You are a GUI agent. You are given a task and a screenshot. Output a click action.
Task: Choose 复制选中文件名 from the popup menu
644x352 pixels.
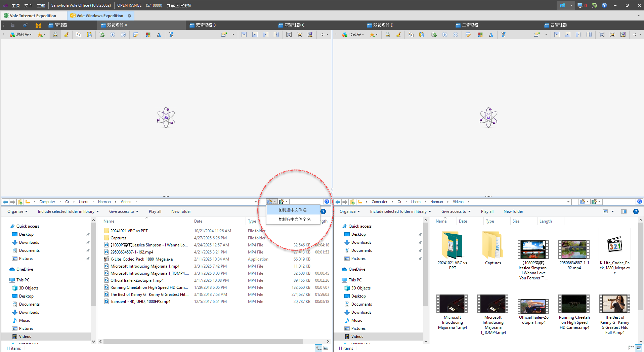293,210
